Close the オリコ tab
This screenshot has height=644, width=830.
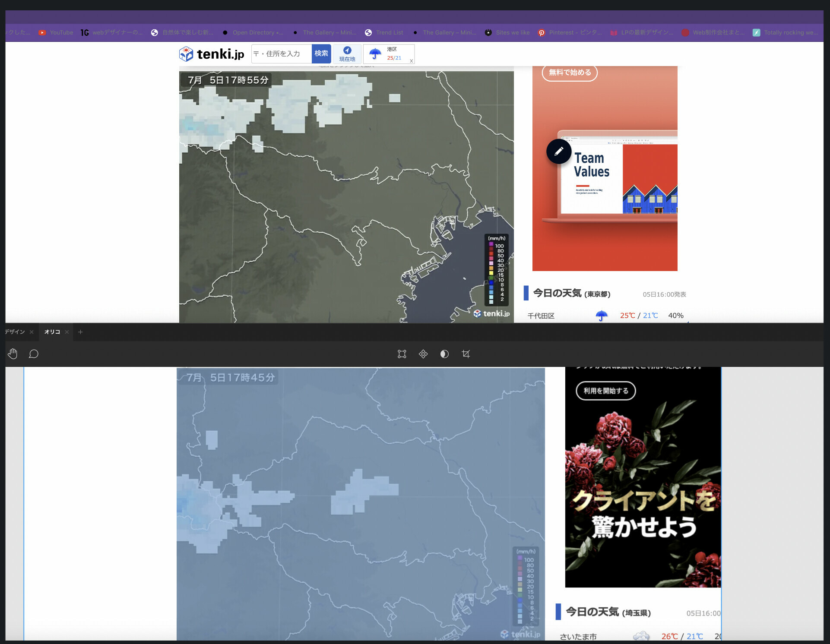click(x=67, y=332)
